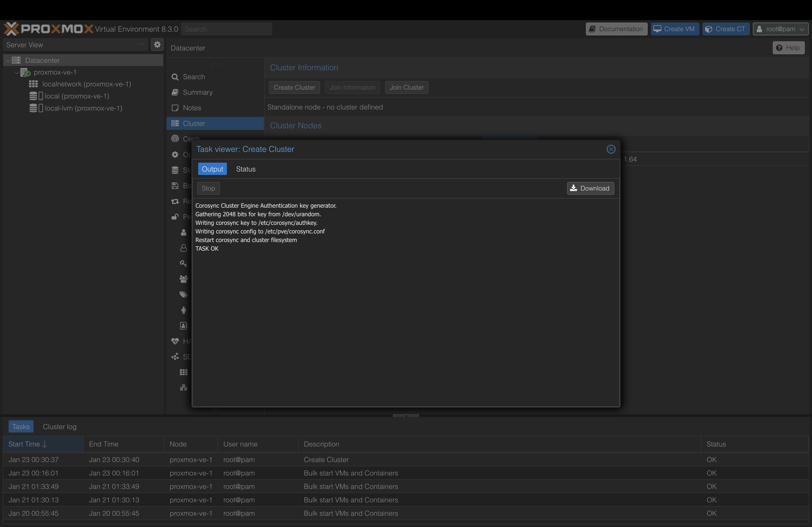Click the local-lvm storage icon
Image resolution: width=812 pixels, height=527 pixels.
pos(33,108)
